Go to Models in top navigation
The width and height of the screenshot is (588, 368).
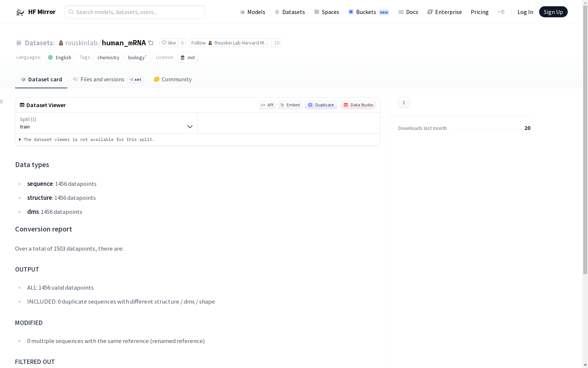pyautogui.click(x=252, y=12)
